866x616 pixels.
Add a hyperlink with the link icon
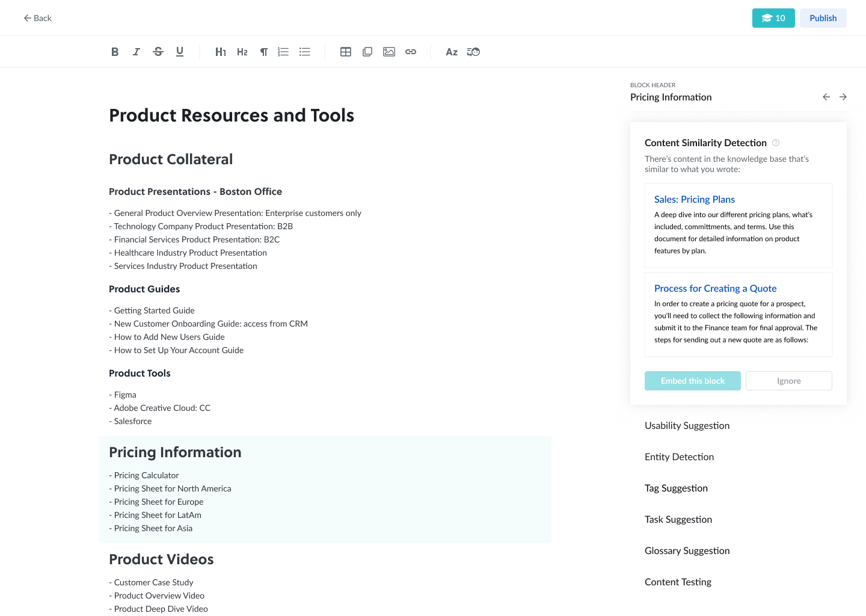411,52
